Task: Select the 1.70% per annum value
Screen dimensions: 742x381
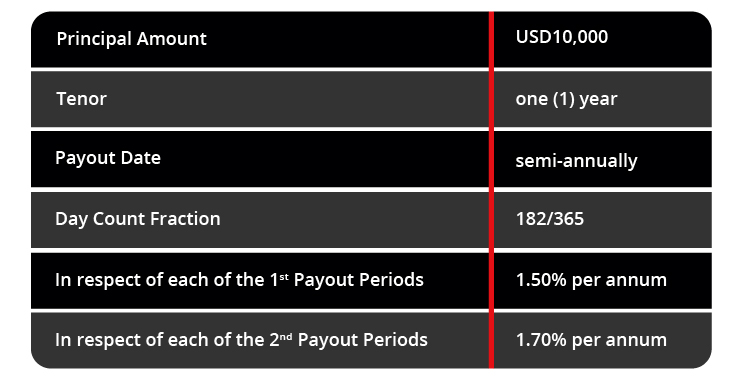Action: pos(591,340)
